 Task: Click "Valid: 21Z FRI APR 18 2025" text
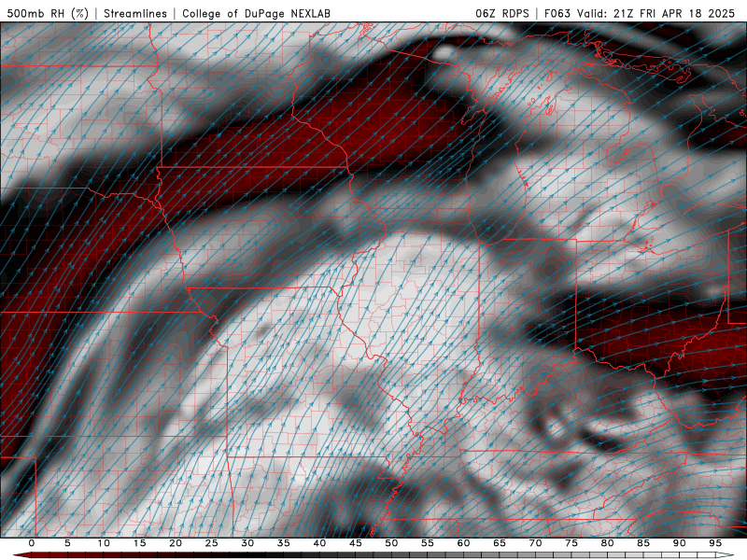(656, 13)
